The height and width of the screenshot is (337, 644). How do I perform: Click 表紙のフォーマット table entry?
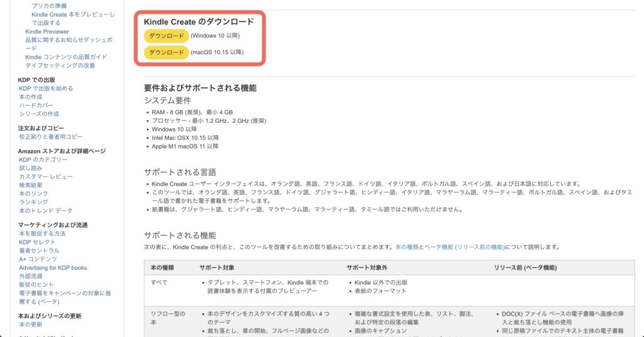tap(380, 291)
